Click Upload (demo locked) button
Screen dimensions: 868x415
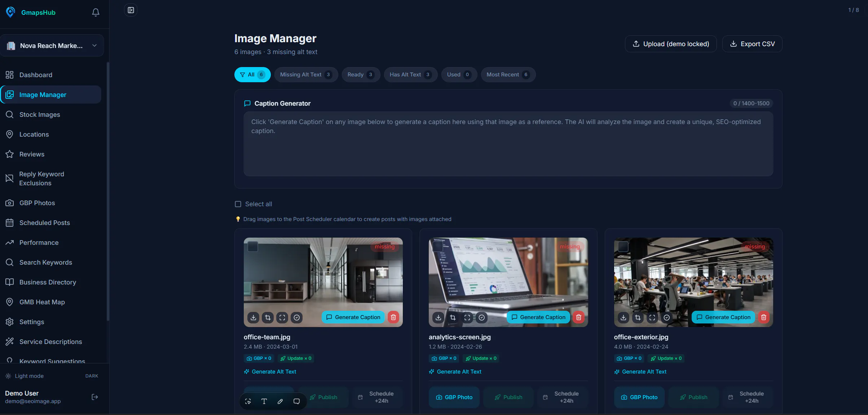pos(671,44)
